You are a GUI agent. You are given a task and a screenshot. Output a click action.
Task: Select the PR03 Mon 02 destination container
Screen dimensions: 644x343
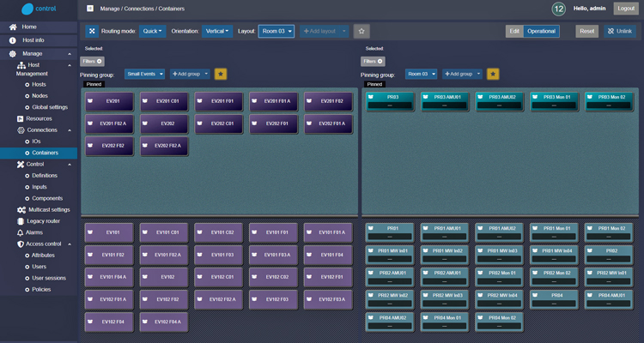point(609,102)
